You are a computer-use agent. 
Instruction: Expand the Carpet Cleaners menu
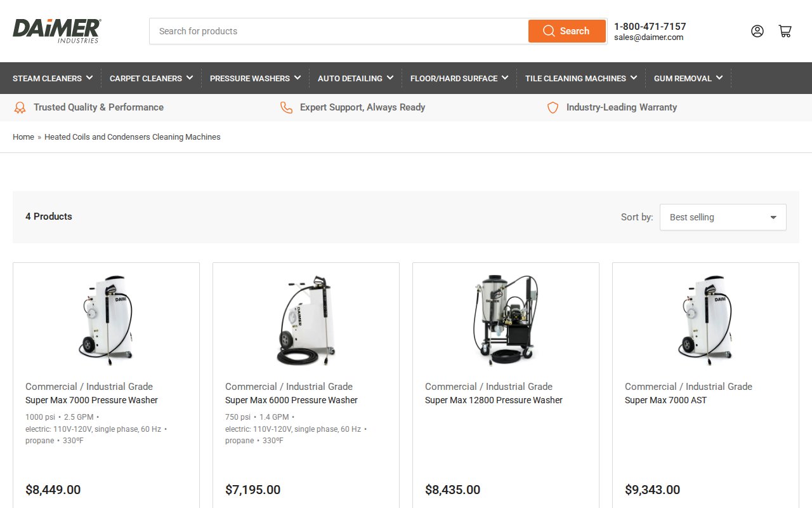tap(151, 78)
